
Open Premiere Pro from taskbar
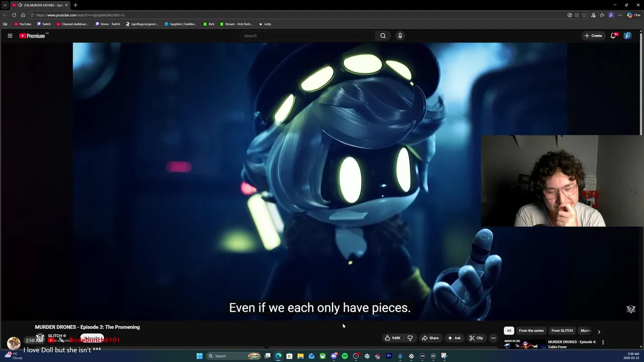click(x=389, y=356)
